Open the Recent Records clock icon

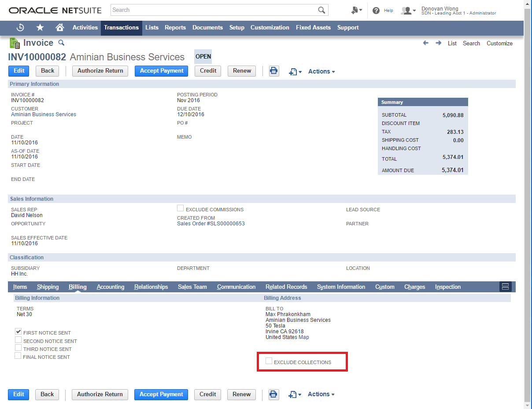pos(20,27)
